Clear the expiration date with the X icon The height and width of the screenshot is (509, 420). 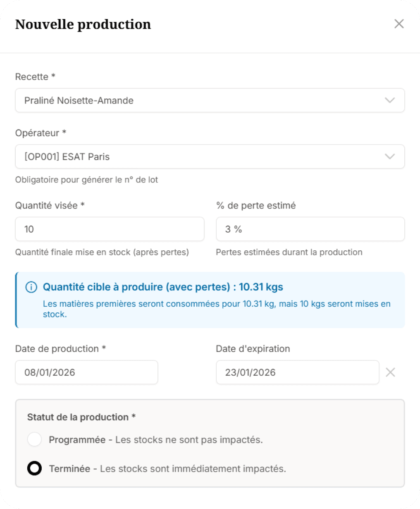390,372
